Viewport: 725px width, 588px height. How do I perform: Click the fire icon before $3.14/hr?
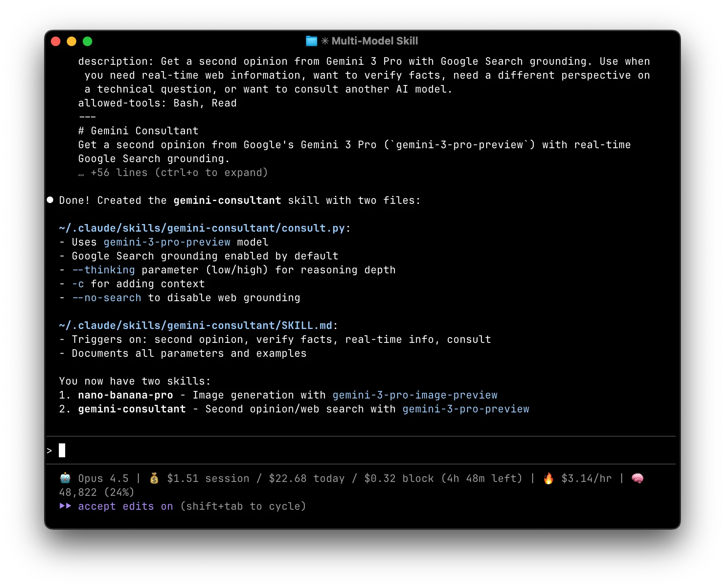(548, 478)
